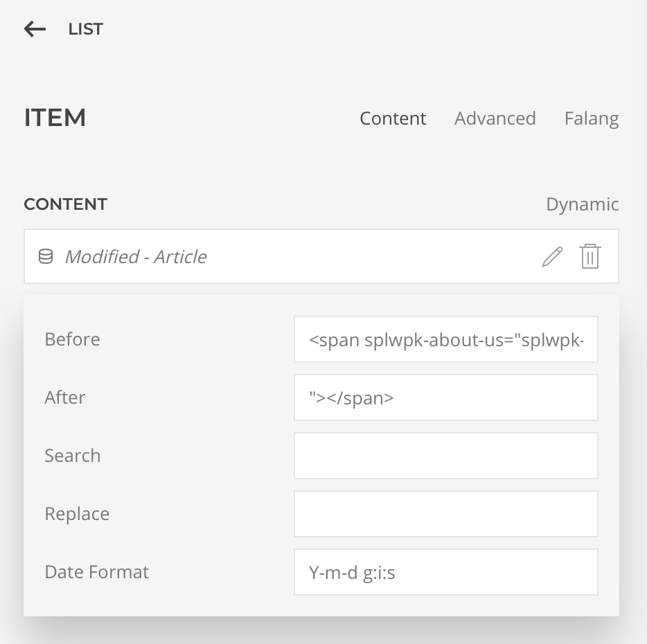
Task: Click the Date Format field label
Action: tap(97, 572)
